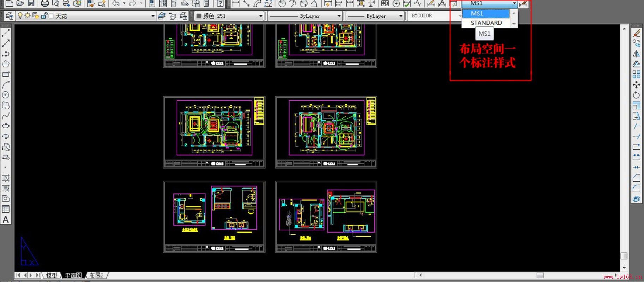Viewport: 644px width, 282px height.
Task: Open the 颜色 251 color dropdown
Action: pyautogui.click(x=261, y=16)
